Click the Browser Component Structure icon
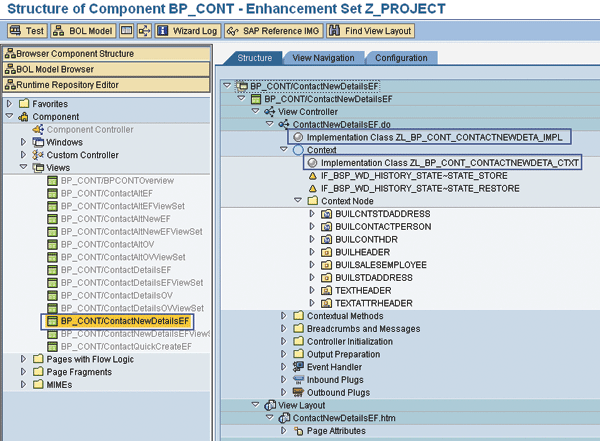600x441 pixels. click(9, 53)
